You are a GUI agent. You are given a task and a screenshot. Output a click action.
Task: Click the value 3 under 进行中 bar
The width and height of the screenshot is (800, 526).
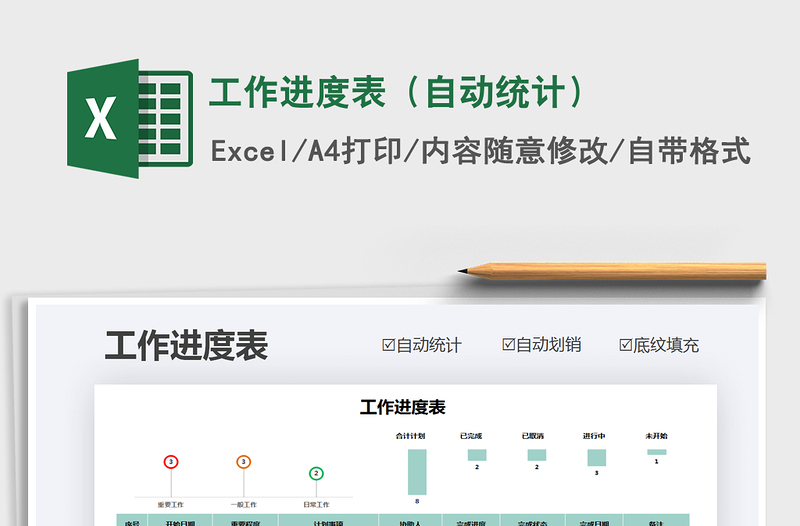pos(596,473)
